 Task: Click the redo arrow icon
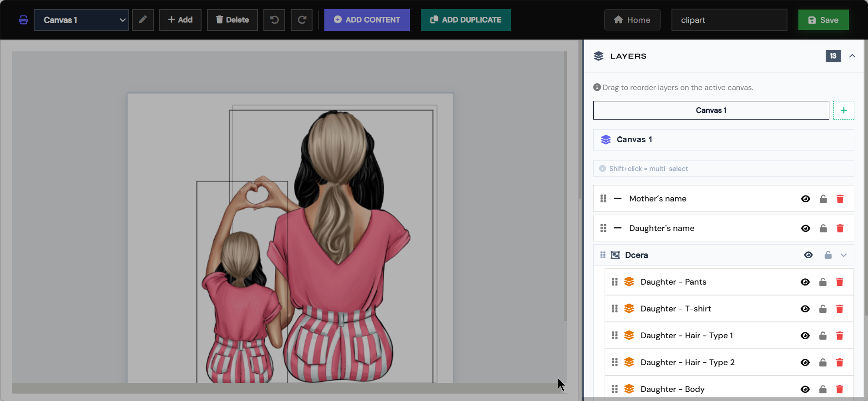click(x=302, y=20)
